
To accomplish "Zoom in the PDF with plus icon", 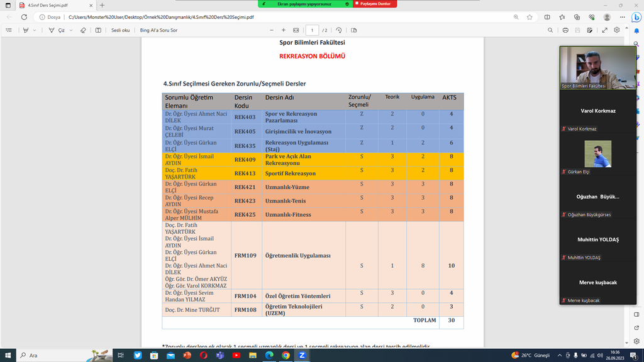I will tap(284, 30).
